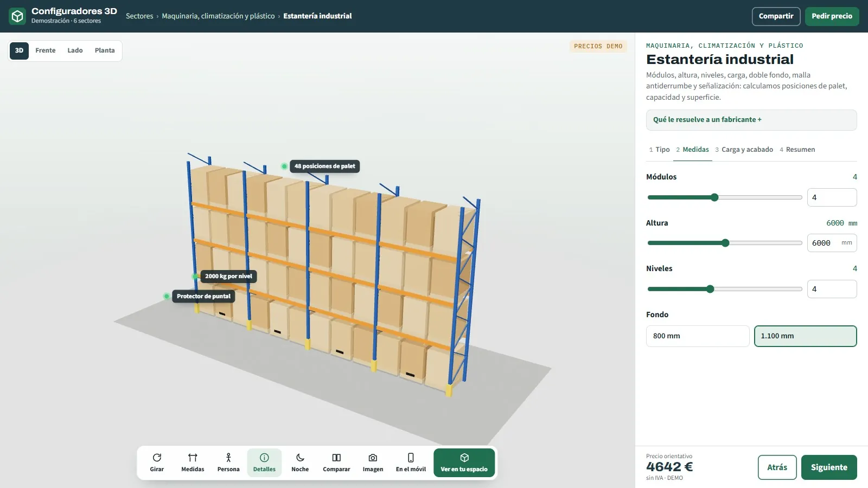Switch to the Planta view
The height and width of the screenshot is (488, 868).
tap(105, 50)
